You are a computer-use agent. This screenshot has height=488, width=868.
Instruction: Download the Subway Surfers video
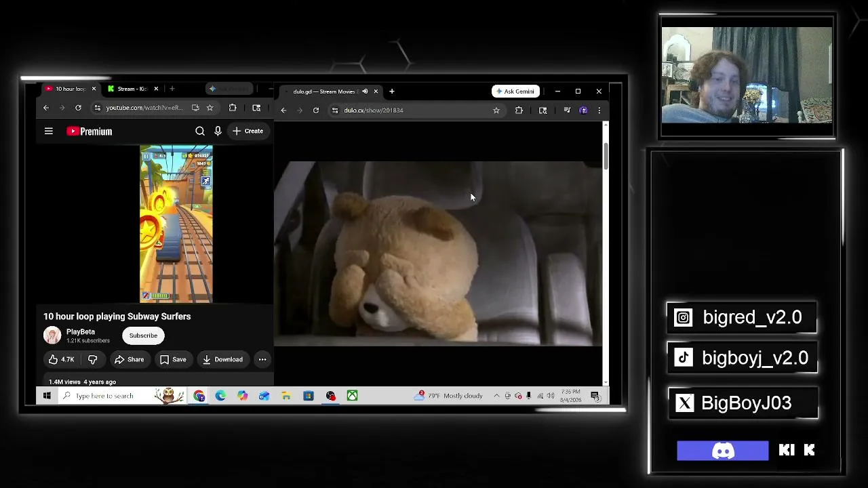[x=222, y=359]
